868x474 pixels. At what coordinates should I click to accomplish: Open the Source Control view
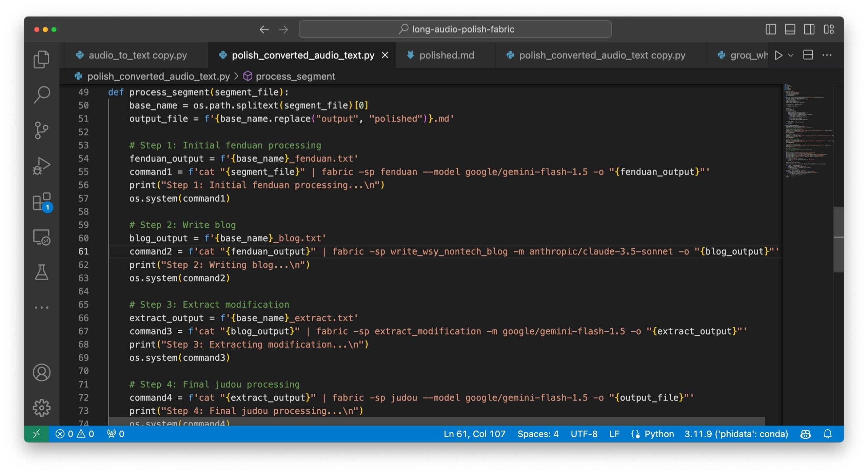(x=41, y=130)
